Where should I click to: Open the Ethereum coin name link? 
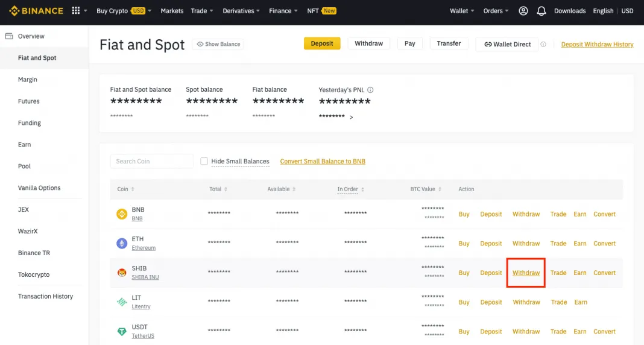tap(144, 248)
